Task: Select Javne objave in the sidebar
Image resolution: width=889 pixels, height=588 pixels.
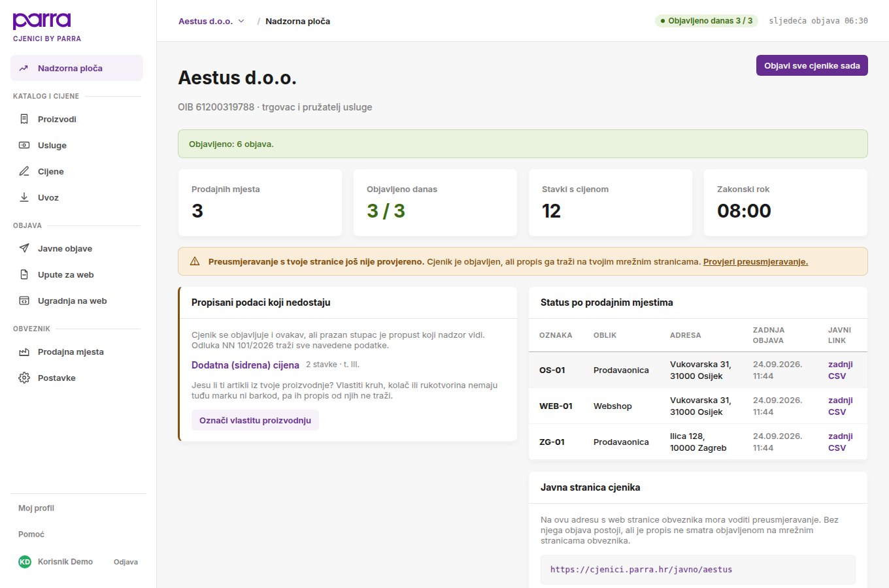Action: [76, 248]
